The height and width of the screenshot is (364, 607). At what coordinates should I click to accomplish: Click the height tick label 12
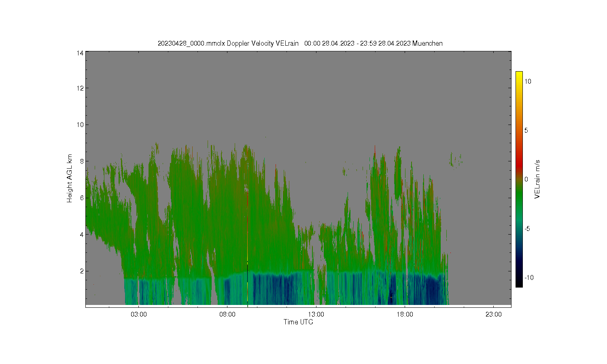80,88
